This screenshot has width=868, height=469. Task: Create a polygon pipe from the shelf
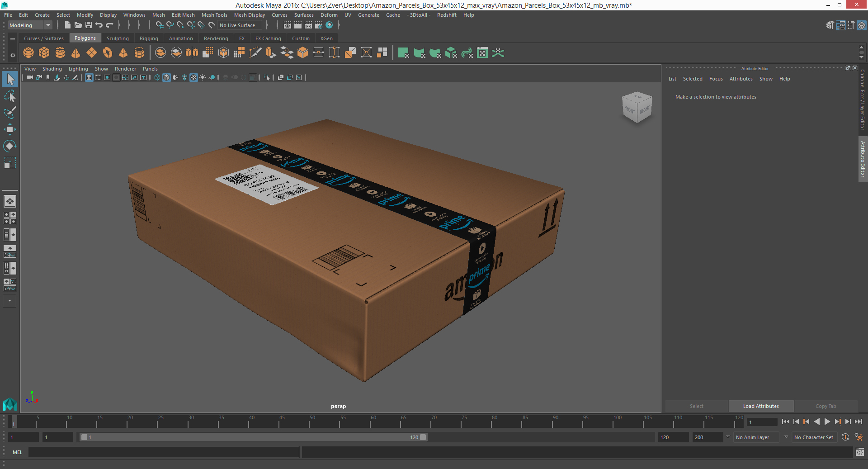139,53
